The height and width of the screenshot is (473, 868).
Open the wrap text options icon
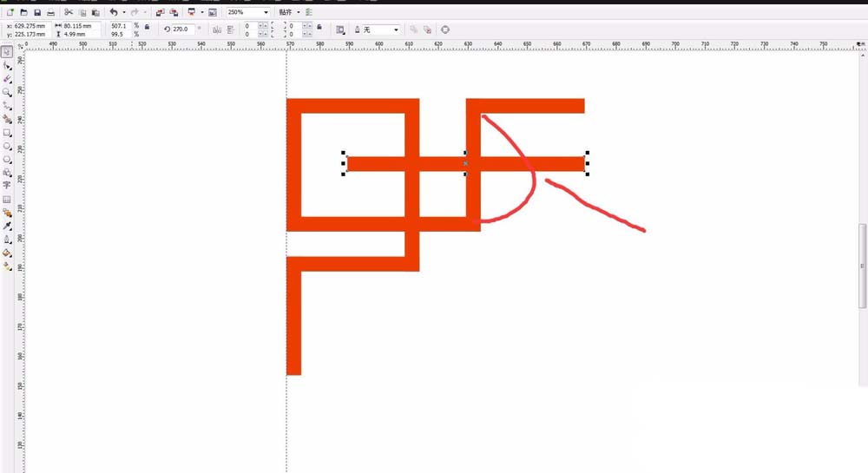(x=340, y=30)
